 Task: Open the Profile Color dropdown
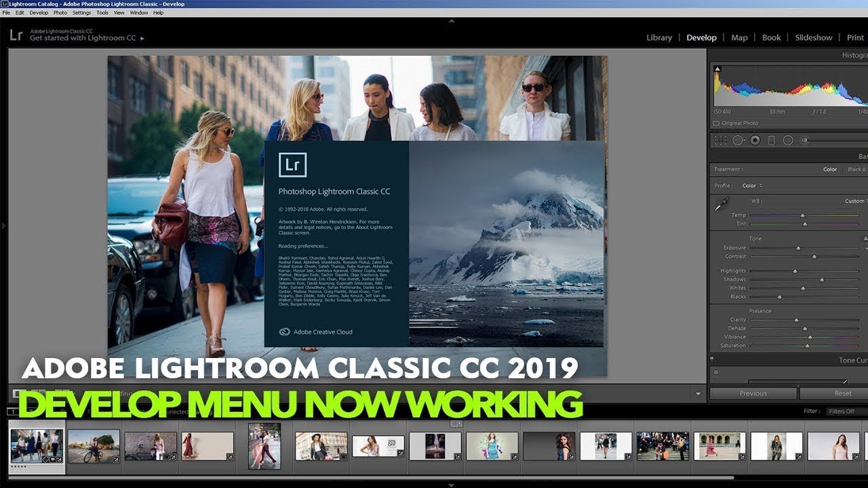(x=752, y=186)
